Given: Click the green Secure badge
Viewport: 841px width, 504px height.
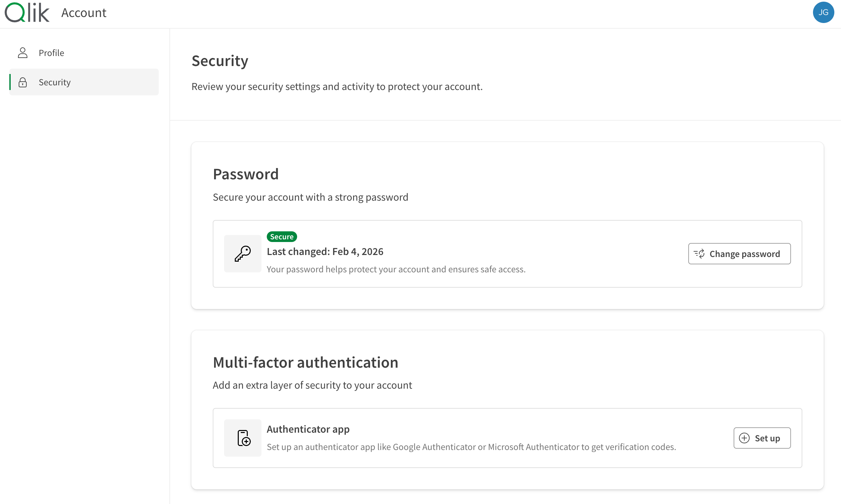Looking at the screenshot, I should point(281,236).
